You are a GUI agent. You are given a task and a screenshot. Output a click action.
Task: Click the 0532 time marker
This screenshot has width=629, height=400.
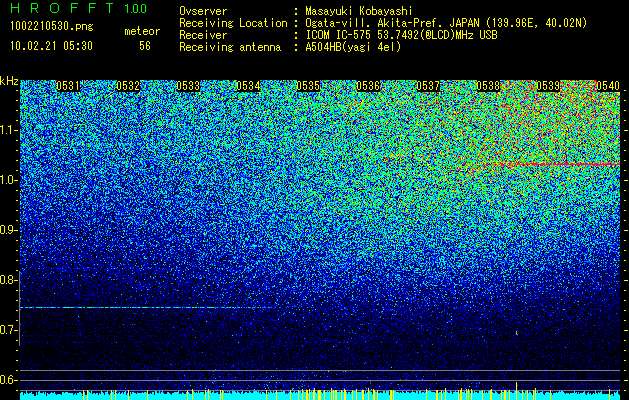[x=128, y=86]
